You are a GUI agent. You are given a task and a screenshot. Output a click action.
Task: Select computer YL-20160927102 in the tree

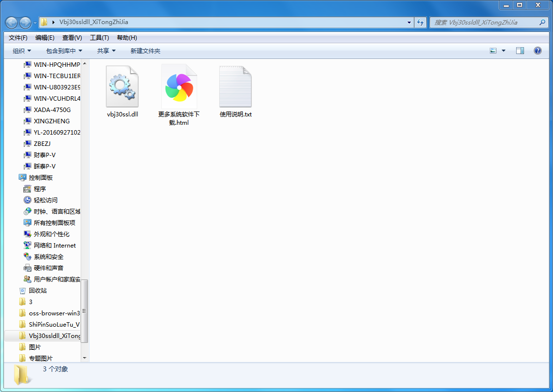tap(52, 132)
